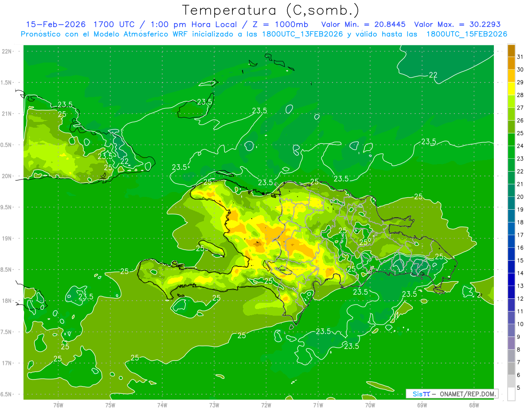The width and height of the screenshot is (532, 411).
Task: Pick the gray legend band between 6 and 7
Action: pos(511,369)
